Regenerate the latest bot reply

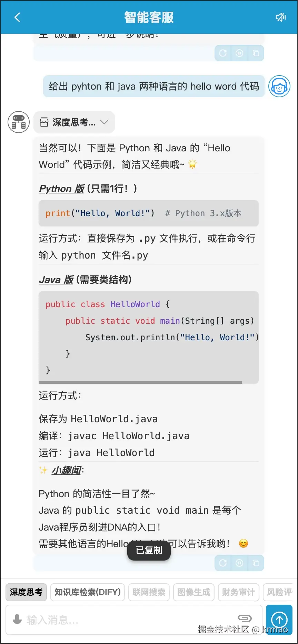[222, 563]
